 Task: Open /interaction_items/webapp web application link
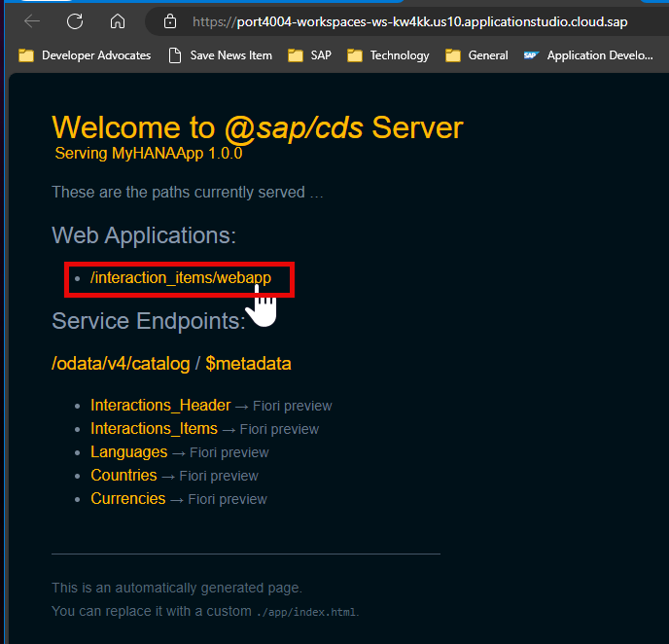[181, 278]
